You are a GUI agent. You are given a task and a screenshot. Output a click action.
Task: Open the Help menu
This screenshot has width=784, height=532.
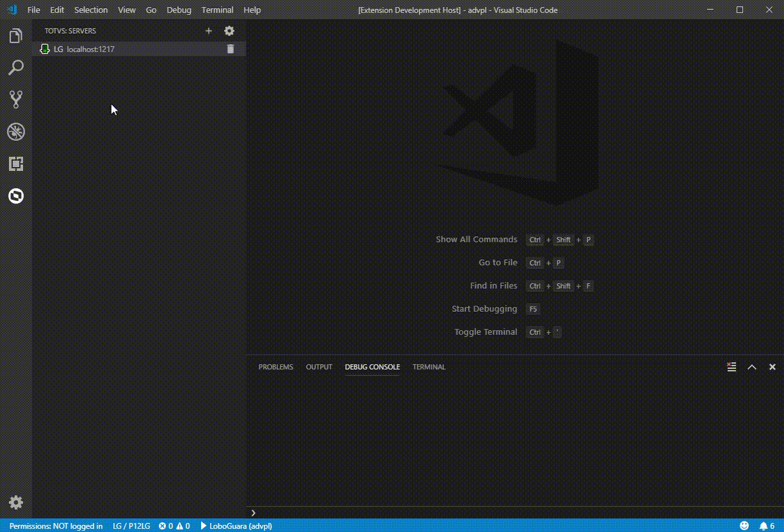[252, 10]
